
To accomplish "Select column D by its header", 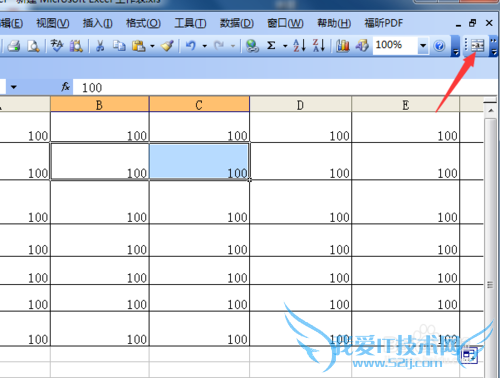I will click(x=300, y=105).
